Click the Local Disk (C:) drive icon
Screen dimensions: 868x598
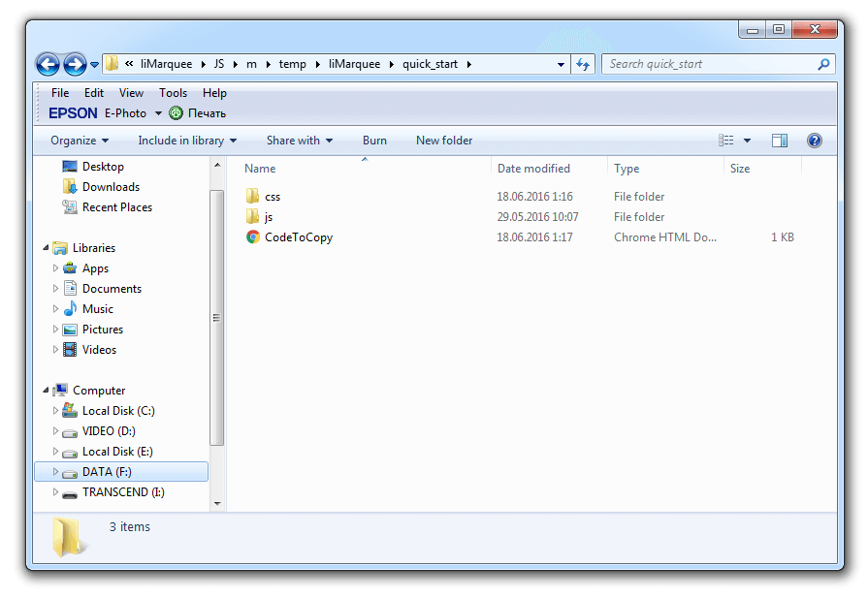pyautogui.click(x=70, y=411)
